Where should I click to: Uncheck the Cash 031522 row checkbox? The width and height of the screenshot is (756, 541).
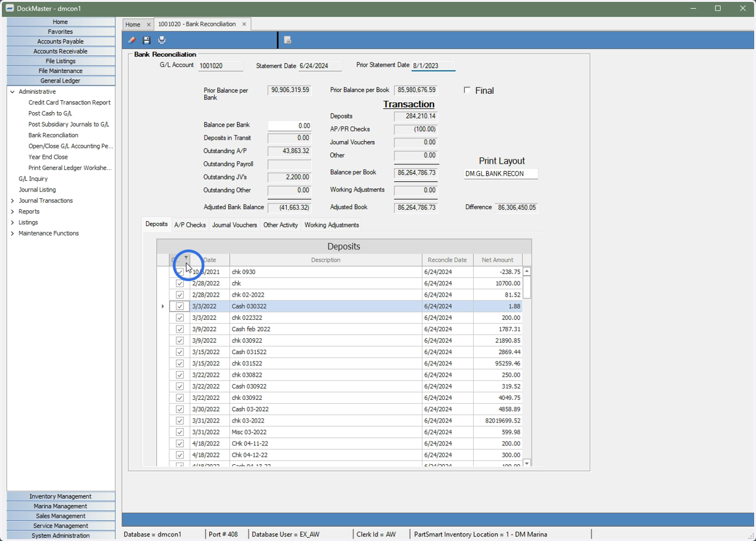(180, 352)
